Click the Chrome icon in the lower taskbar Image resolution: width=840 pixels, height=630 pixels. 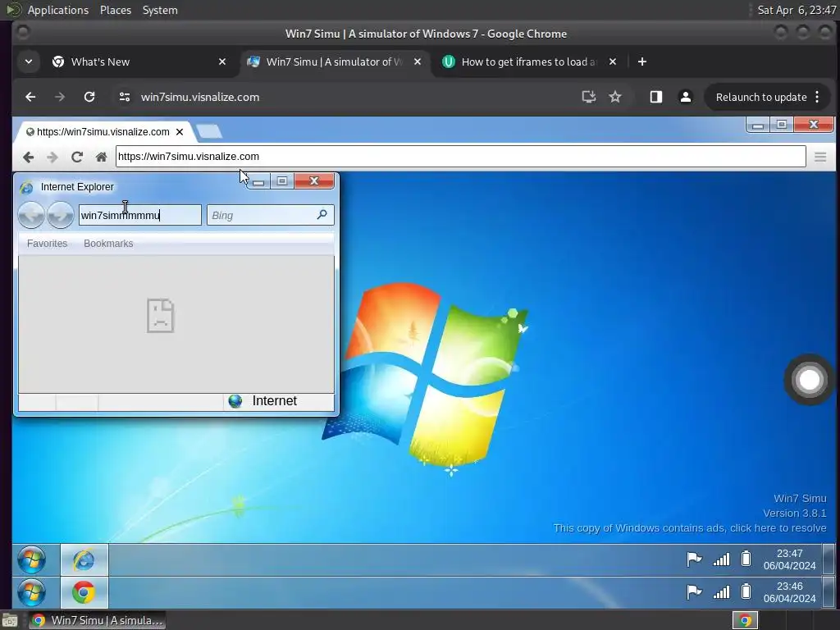point(84,592)
